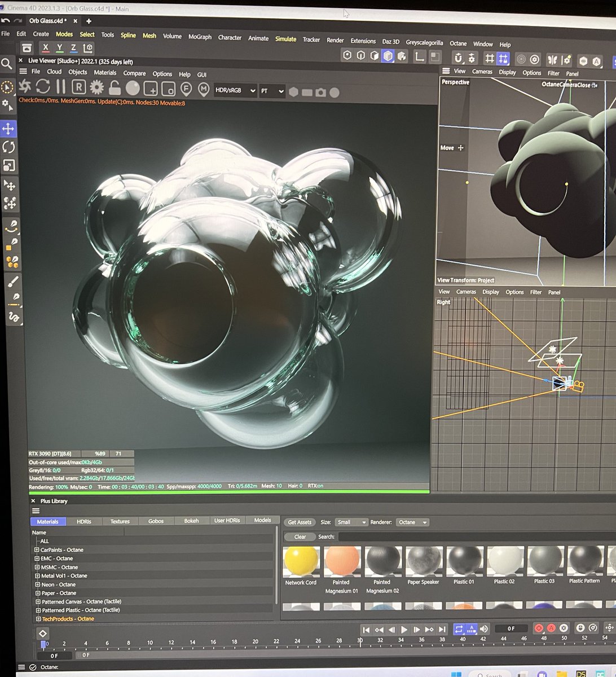Toggle Z axis lock

[73, 49]
